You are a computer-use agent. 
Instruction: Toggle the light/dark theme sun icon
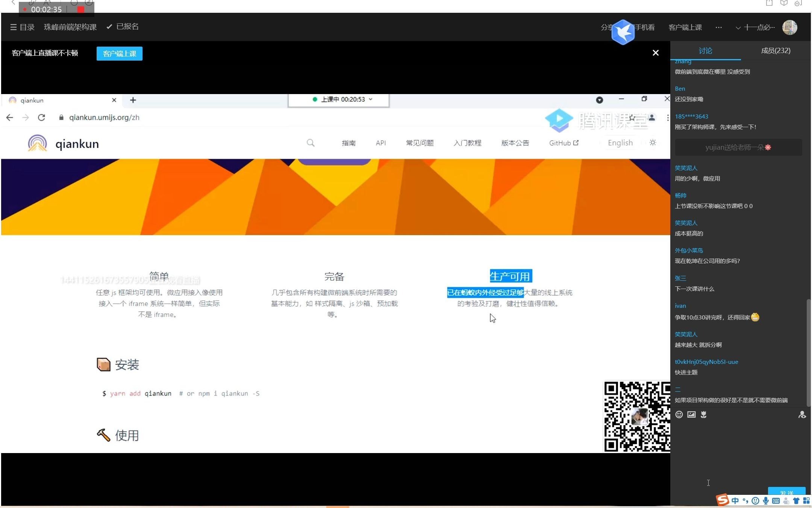click(x=653, y=143)
